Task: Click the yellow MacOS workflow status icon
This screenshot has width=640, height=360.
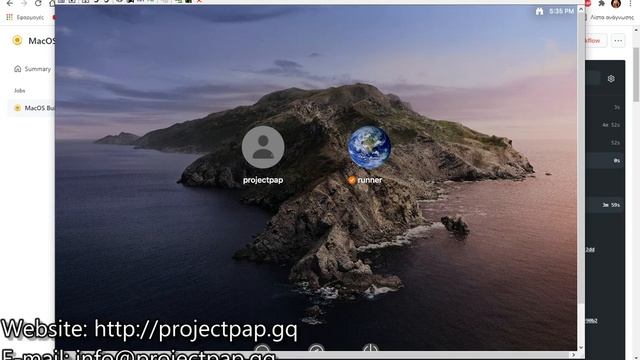Action: point(17,40)
